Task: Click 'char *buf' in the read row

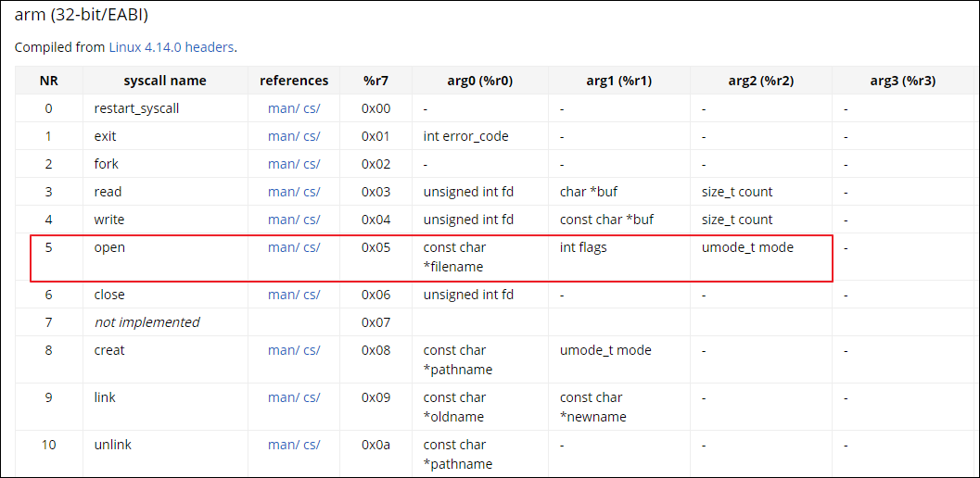Action: [x=589, y=192]
